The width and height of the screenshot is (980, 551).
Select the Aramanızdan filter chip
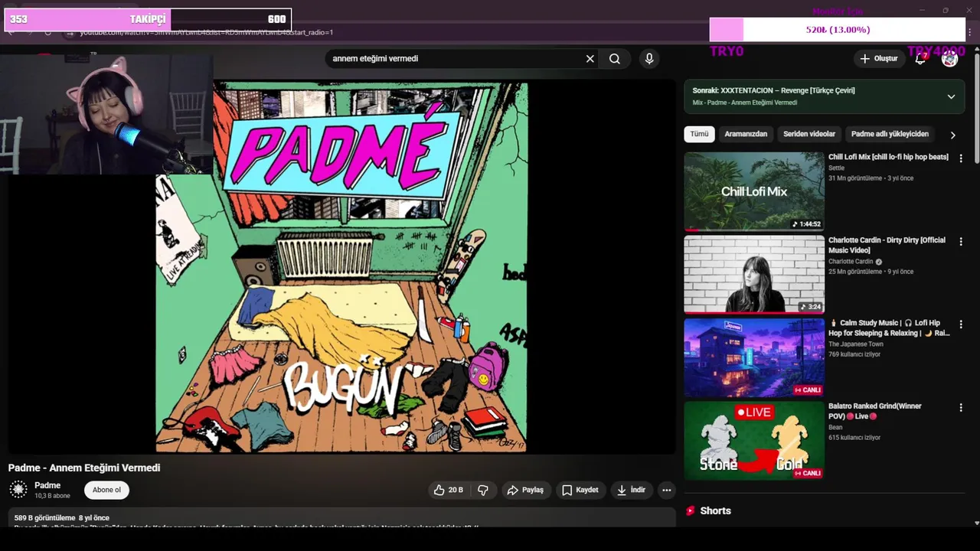[x=746, y=134]
